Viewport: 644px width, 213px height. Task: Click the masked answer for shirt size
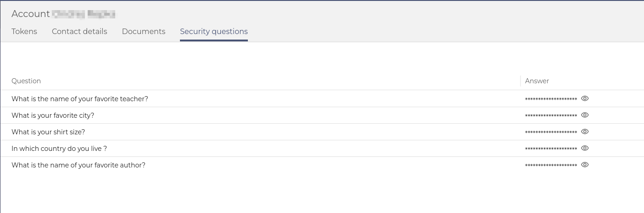point(551,132)
